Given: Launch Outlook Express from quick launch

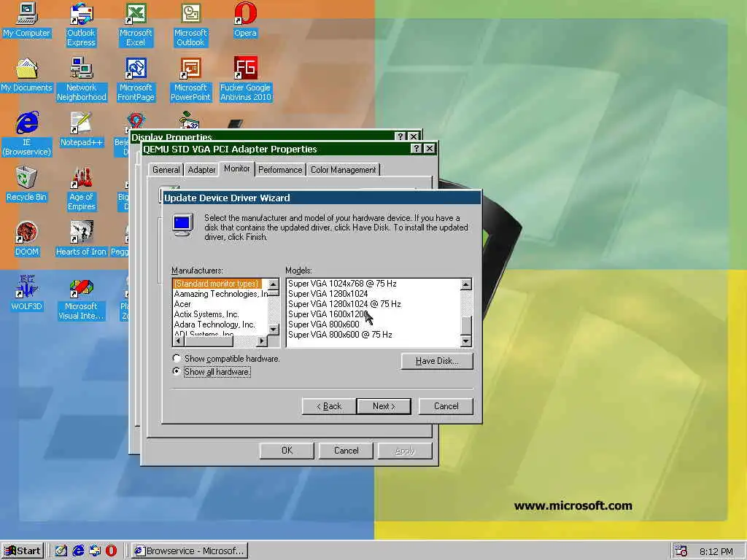Looking at the screenshot, I should point(95,551).
